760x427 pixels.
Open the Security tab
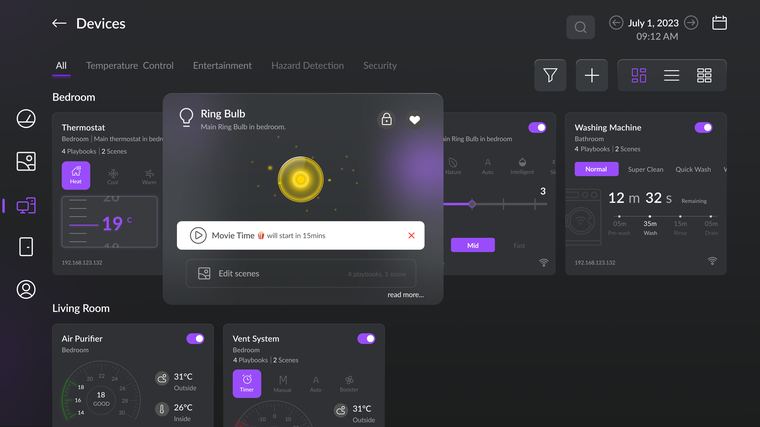point(380,65)
